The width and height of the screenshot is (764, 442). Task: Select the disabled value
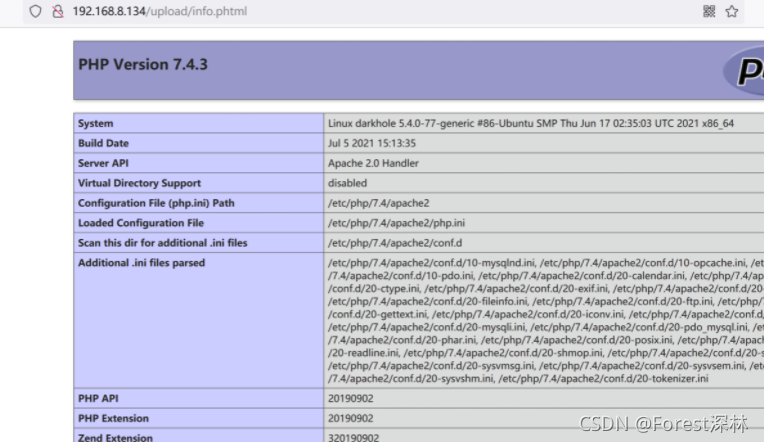tap(347, 183)
